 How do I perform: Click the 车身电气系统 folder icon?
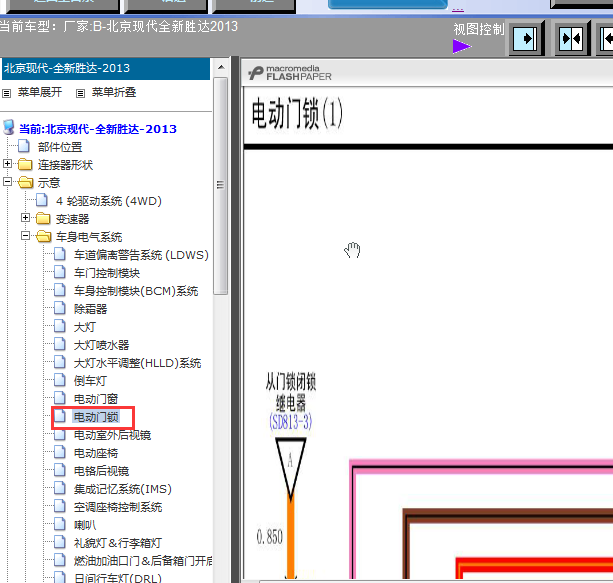point(43,236)
